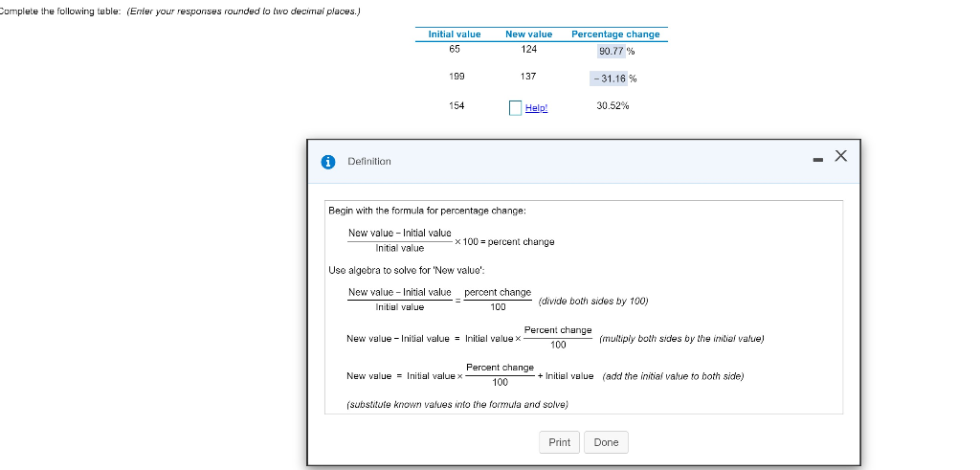Click 'Begin with the formula for percentage change:'
This screenshot has height=470, width=980.
(428, 211)
